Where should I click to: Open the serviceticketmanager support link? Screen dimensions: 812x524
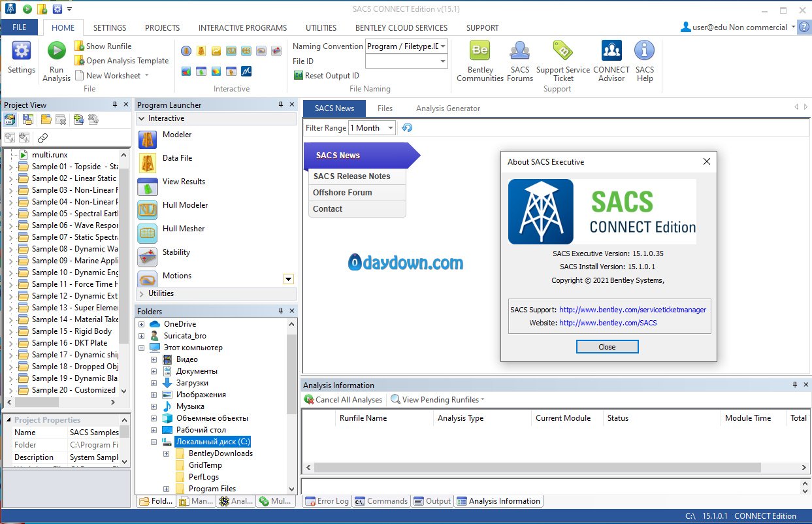pyautogui.click(x=632, y=310)
